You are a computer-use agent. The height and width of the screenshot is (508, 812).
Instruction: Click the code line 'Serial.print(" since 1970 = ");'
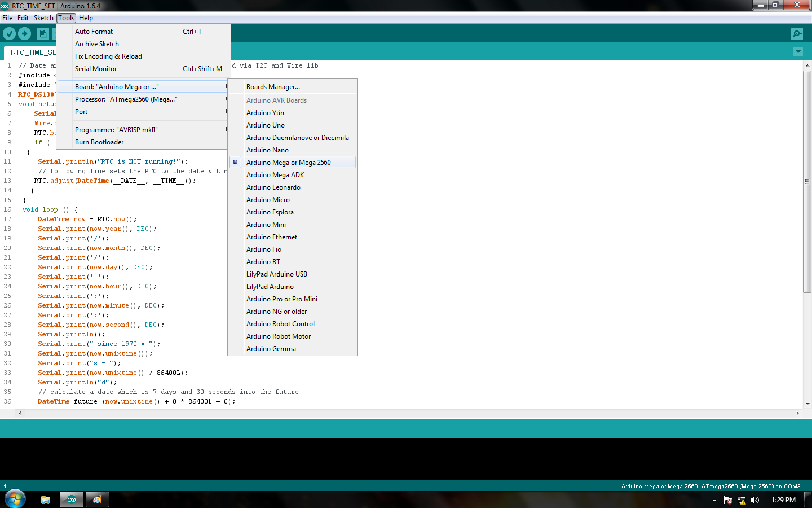(99, 344)
